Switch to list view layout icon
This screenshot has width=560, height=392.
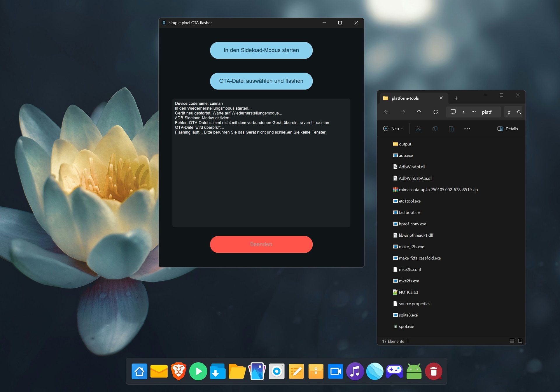coord(512,341)
